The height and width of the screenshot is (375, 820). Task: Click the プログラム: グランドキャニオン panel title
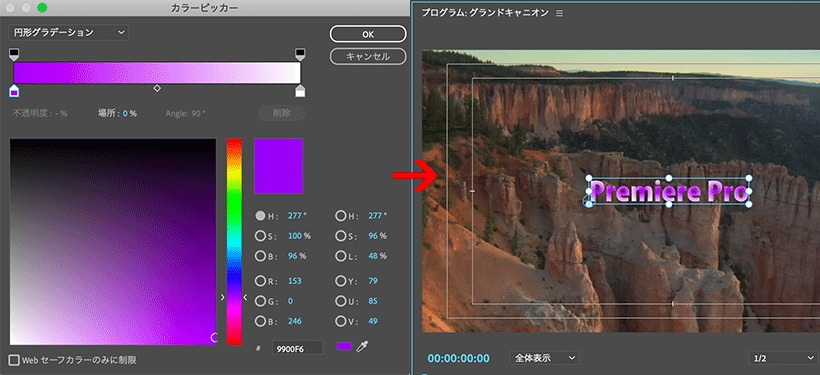485,14
